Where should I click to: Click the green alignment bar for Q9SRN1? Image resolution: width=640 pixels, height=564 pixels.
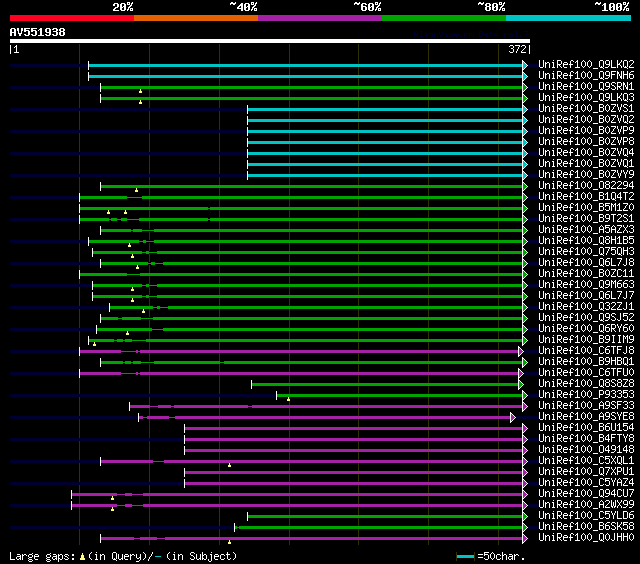311,87
